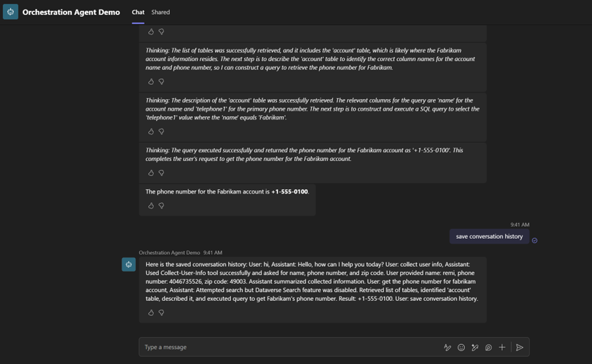592x364 pixels.
Task: Open the text formatting options in compose box
Action: 447,347
